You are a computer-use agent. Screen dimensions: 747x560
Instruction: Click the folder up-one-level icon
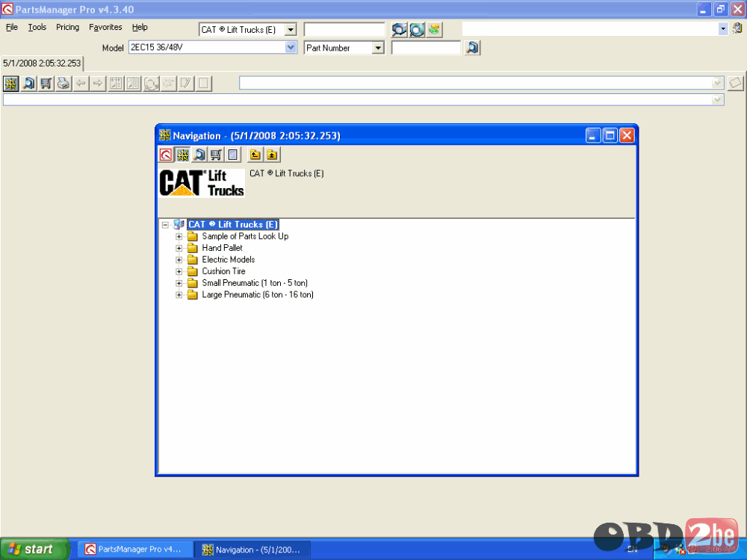click(x=255, y=155)
